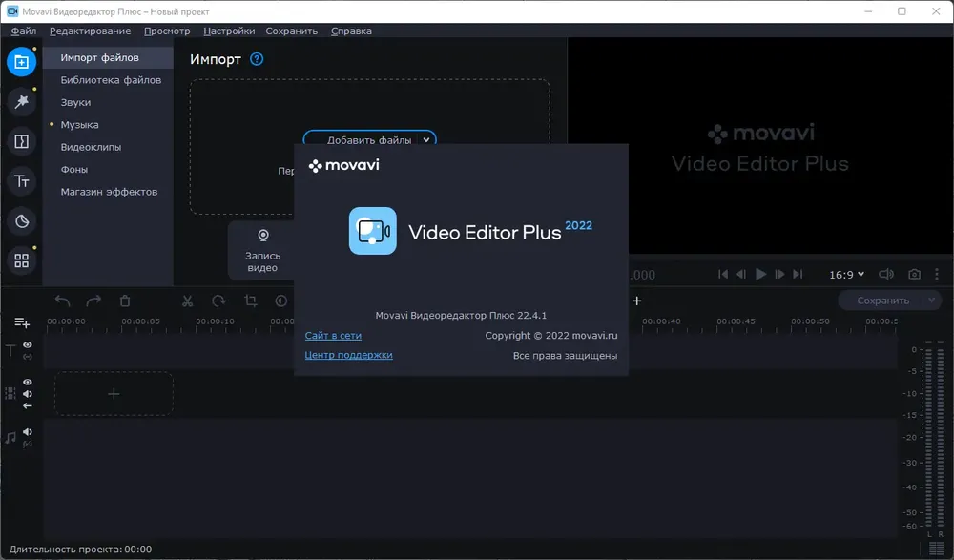Click the title track T icon
Image resolution: width=954 pixels, height=560 pixels.
pos(10,351)
